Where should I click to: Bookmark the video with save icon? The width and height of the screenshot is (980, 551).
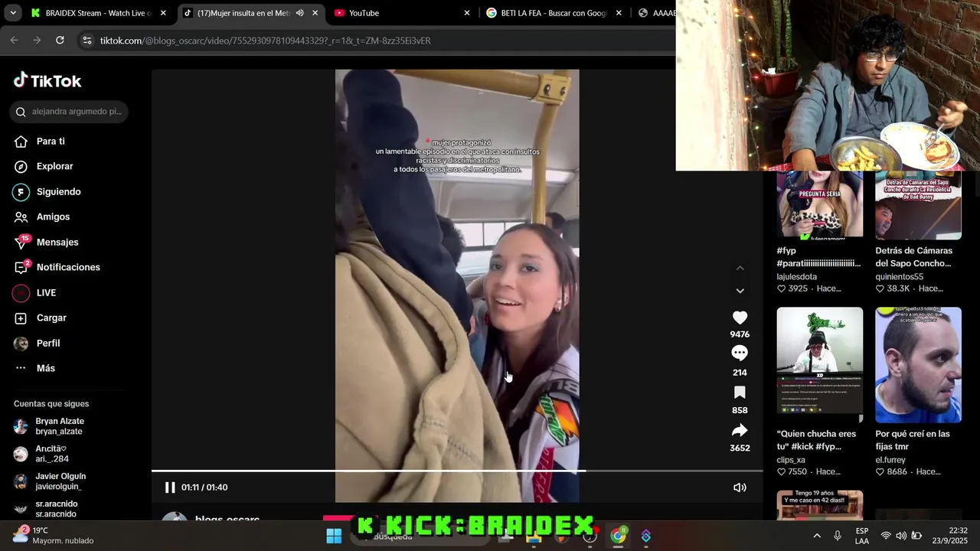(x=740, y=392)
